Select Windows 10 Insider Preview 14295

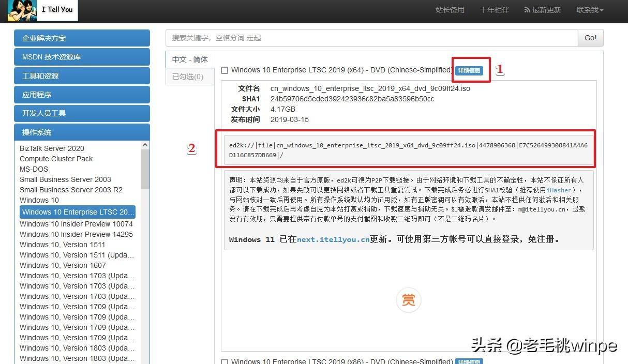coord(76,234)
